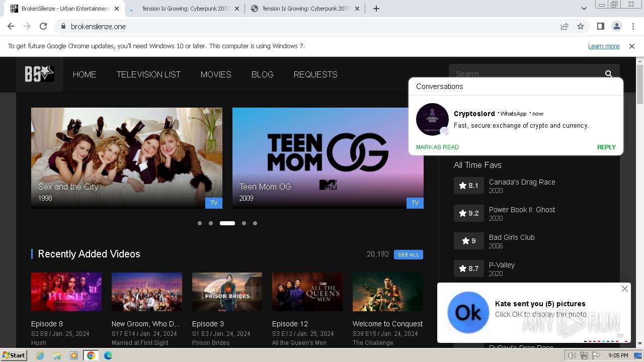Click Kate sent you pictures text
This screenshot has width=644, height=362.
click(540, 304)
